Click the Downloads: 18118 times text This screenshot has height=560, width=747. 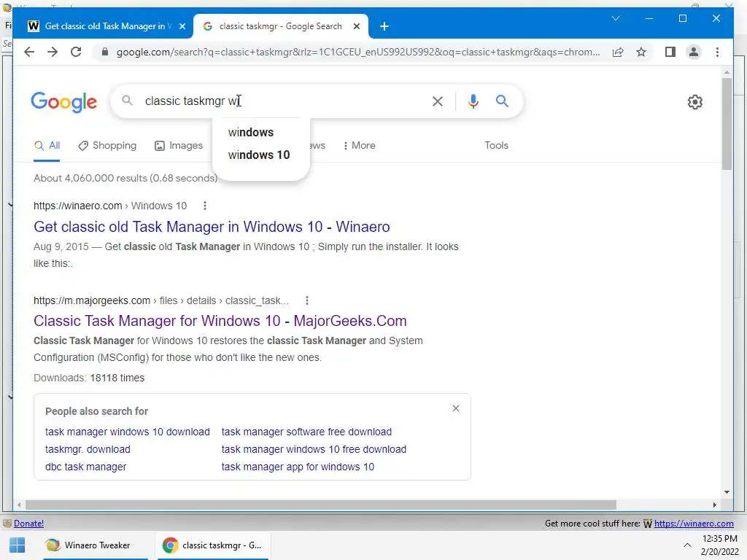click(x=89, y=378)
